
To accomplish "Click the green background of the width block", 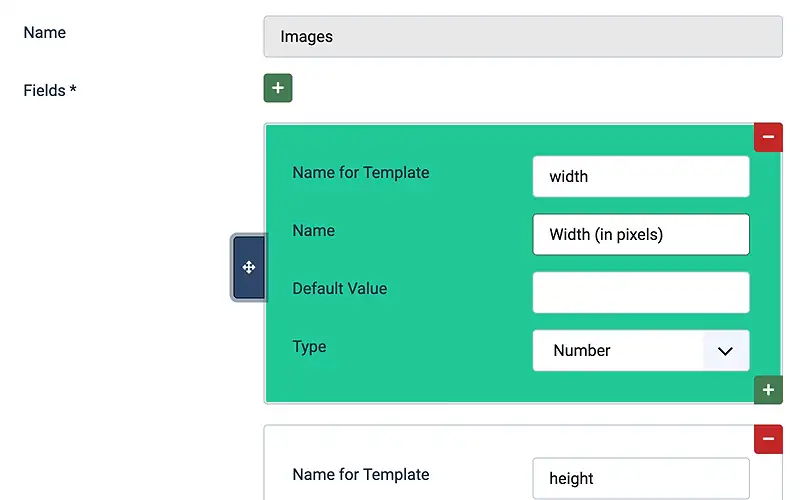I will (x=408, y=388).
